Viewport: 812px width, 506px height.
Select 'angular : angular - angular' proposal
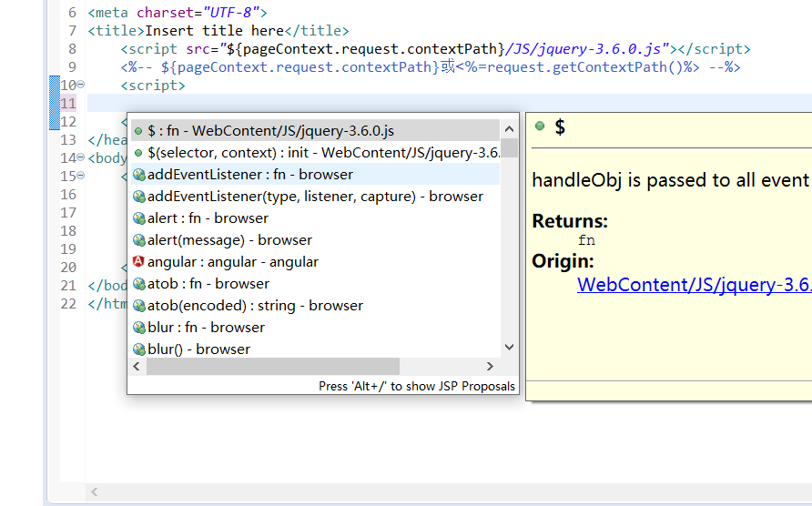pos(315,262)
